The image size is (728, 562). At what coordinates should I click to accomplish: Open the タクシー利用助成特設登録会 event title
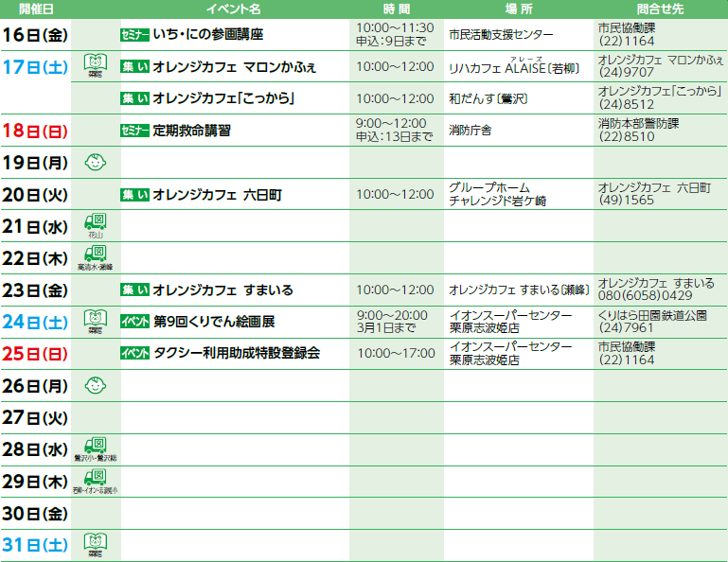(237, 354)
